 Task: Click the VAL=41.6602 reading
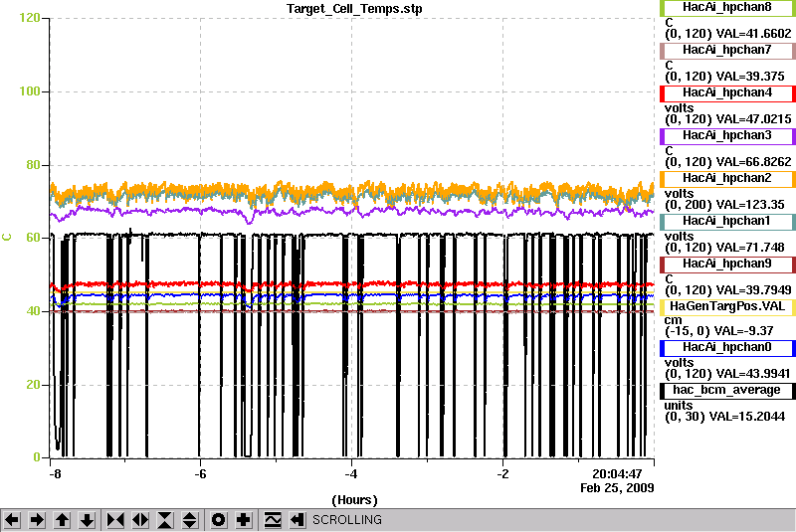pyautogui.click(x=753, y=34)
